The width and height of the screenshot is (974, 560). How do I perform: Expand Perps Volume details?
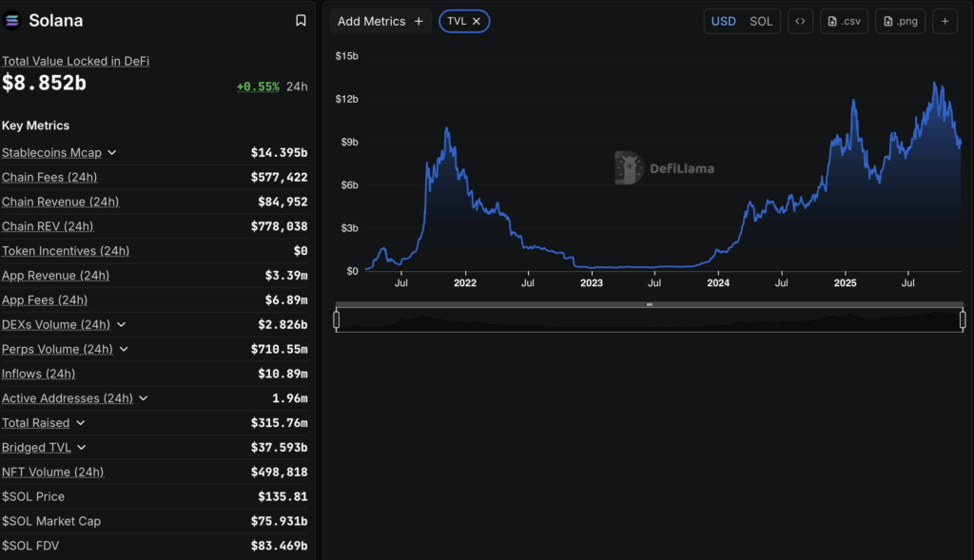click(x=124, y=350)
